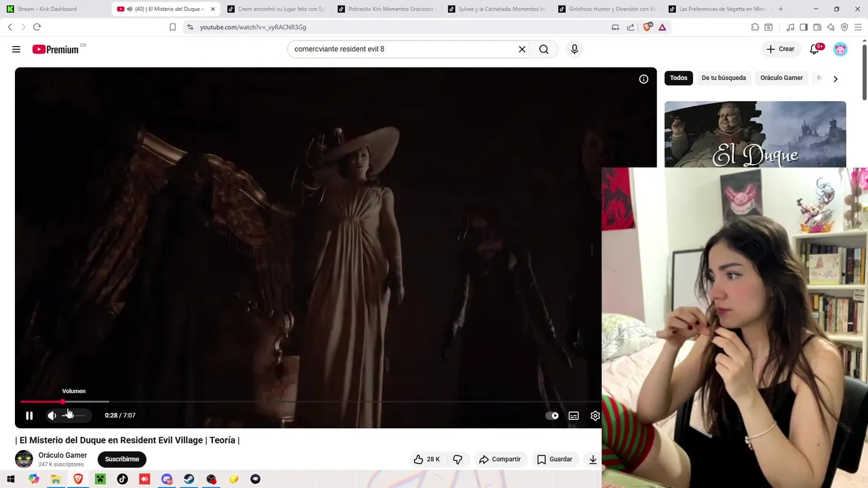
Task: Seek along the video progress bar
Action: click(310, 402)
